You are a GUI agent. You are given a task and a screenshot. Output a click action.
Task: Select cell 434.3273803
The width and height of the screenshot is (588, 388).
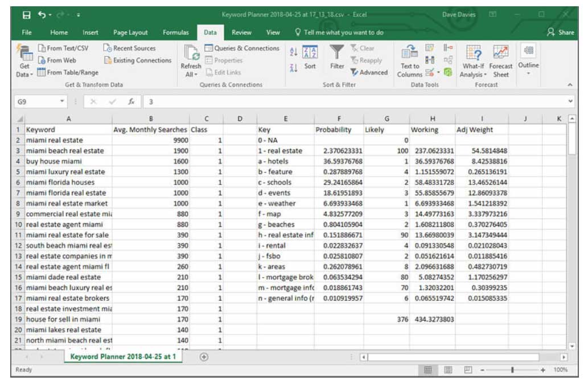(x=433, y=319)
